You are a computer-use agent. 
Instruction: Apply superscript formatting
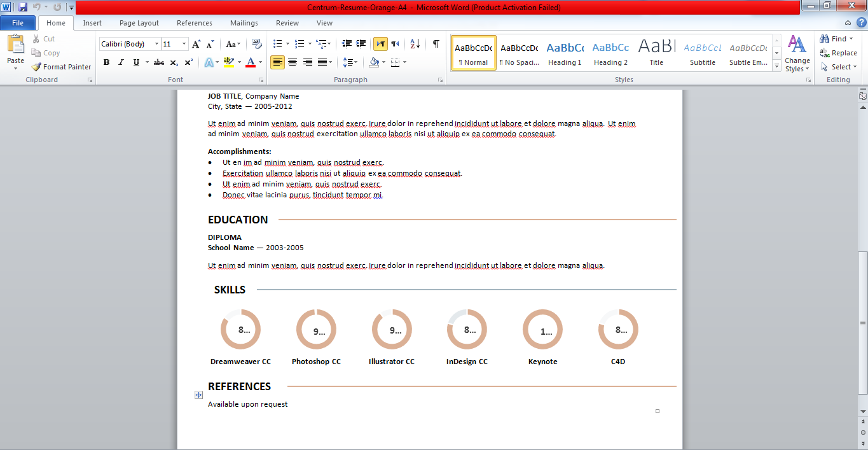pos(189,62)
